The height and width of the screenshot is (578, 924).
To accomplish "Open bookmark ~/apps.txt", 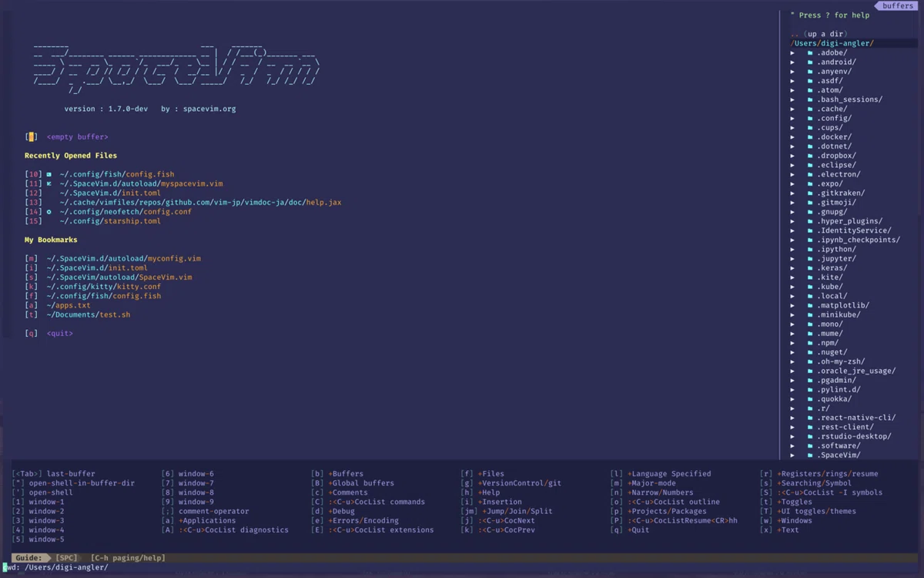I will click(69, 305).
